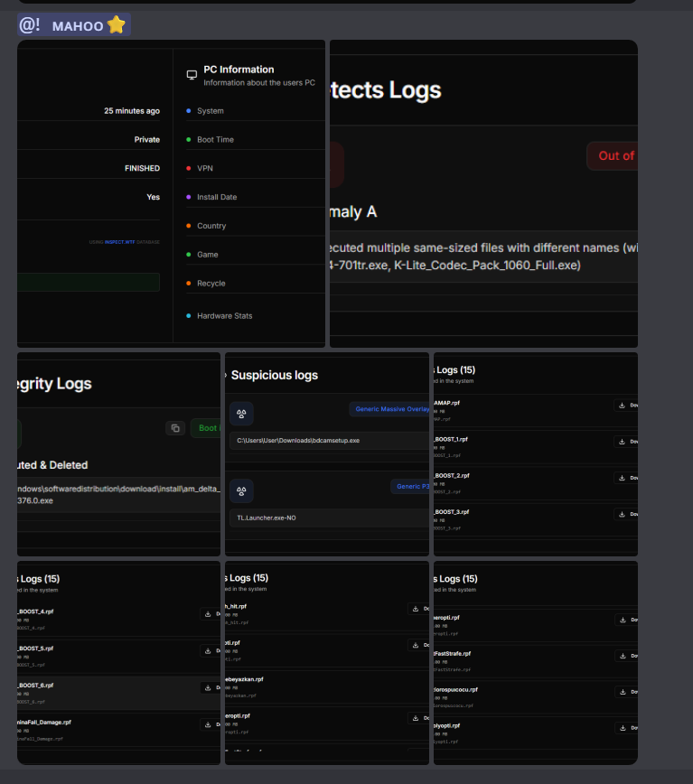
Task: Click the FINISHED status text
Action: [143, 169]
